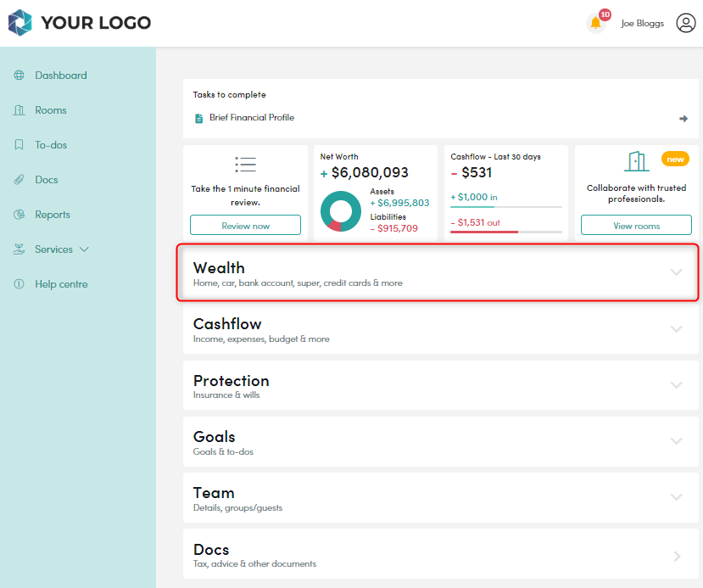This screenshot has height=588, width=703.
Task: Click the Review now button
Action: [245, 225]
